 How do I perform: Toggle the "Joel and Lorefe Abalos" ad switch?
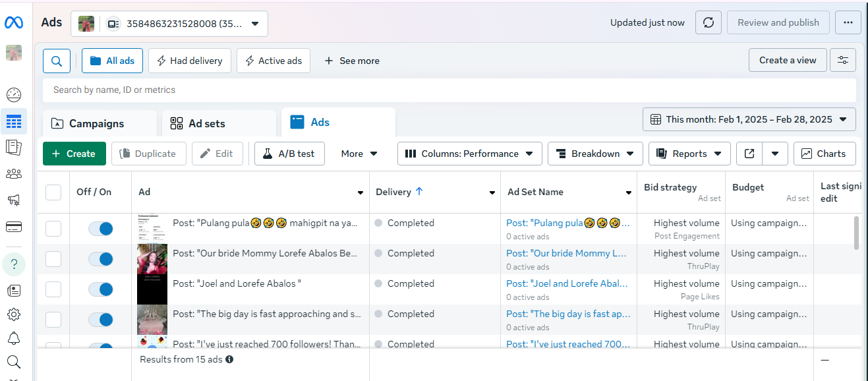point(101,289)
